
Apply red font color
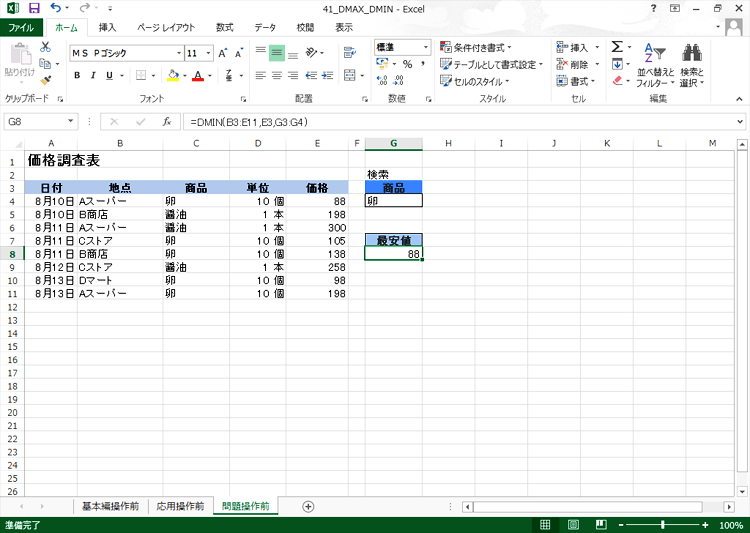coord(198,76)
